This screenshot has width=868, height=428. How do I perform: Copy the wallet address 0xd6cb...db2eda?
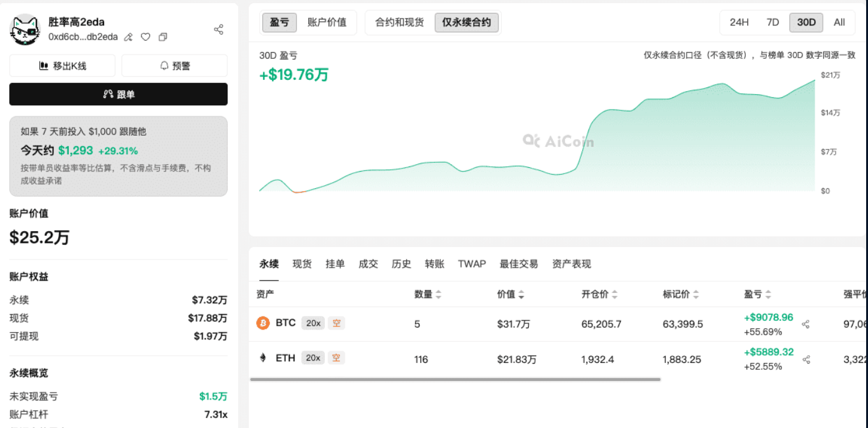click(163, 37)
